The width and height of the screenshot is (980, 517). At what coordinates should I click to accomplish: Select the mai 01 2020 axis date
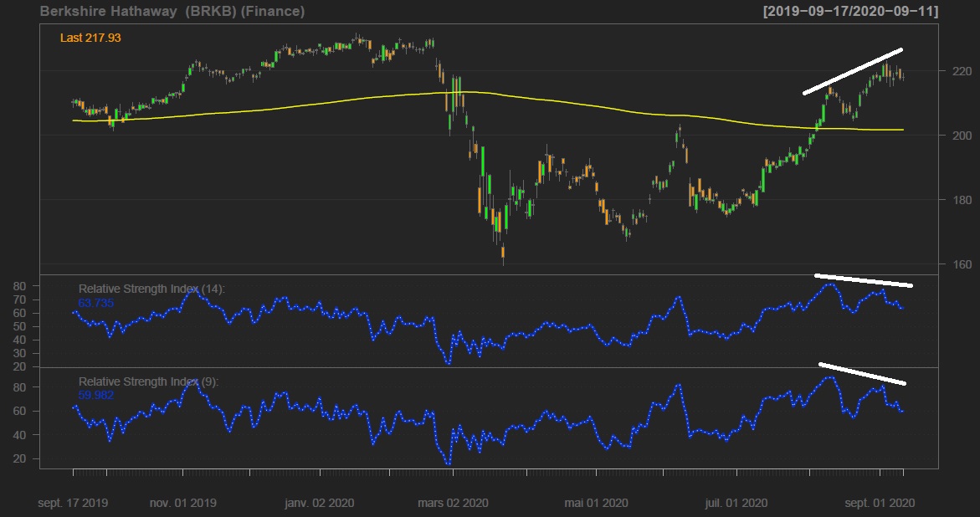tap(597, 504)
